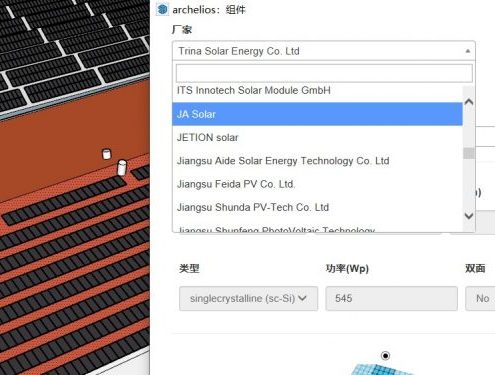
Task: Click the power field showing 545
Action: [391, 298]
